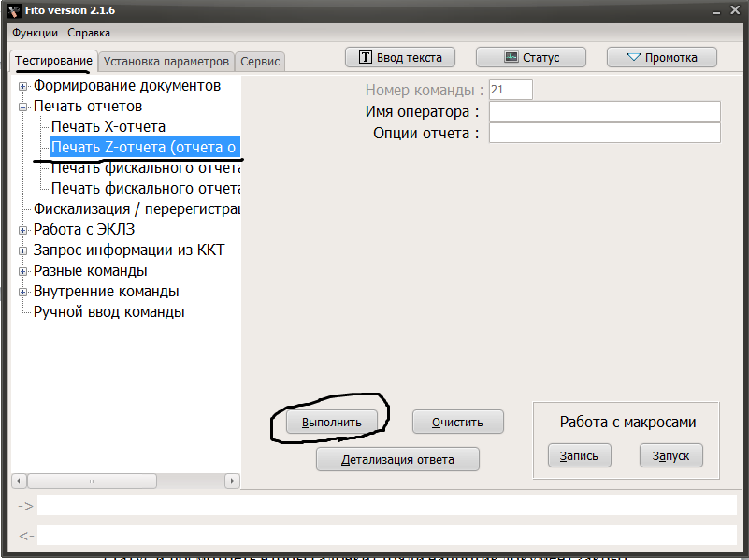Image resolution: width=749 pixels, height=560 pixels.
Task: Click the Промотка button
Action: point(662,57)
